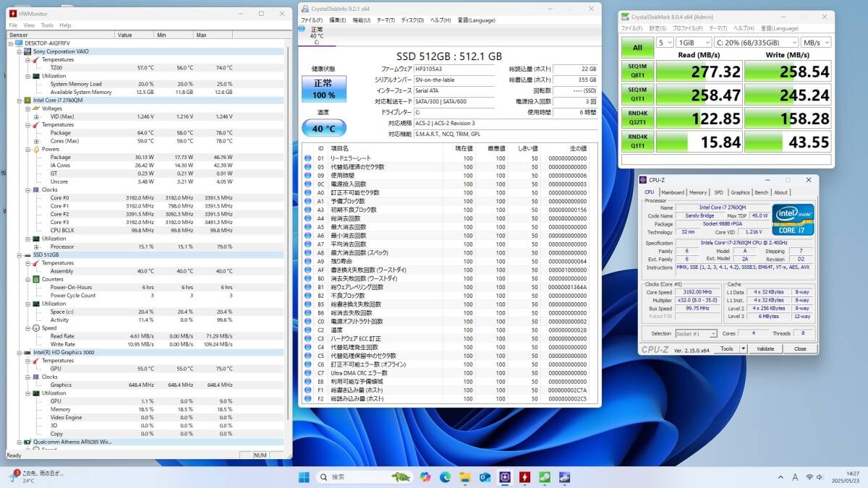Click the Counters icon under SSD 512GB
This screenshot has height=488, width=868.
click(x=36, y=279)
